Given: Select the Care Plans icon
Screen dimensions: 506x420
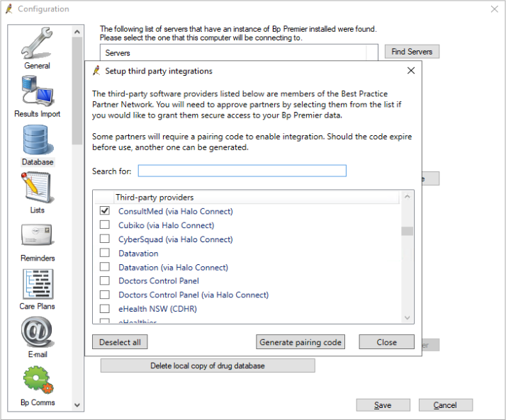Looking at the screenshot, I should click(37, 285).
